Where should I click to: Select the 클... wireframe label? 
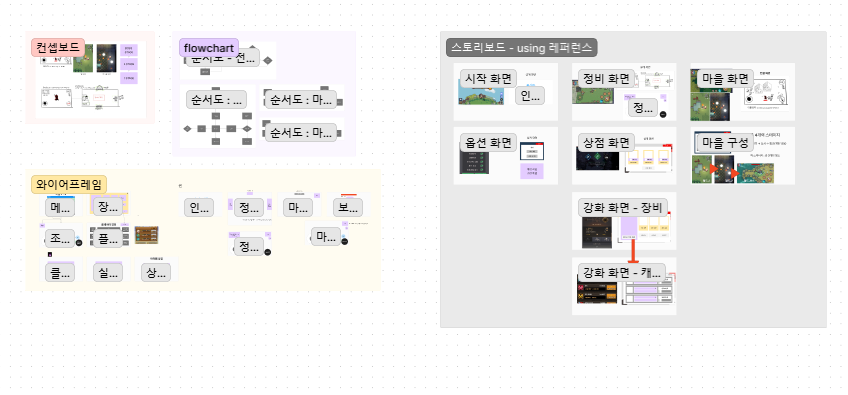[61, 273]
